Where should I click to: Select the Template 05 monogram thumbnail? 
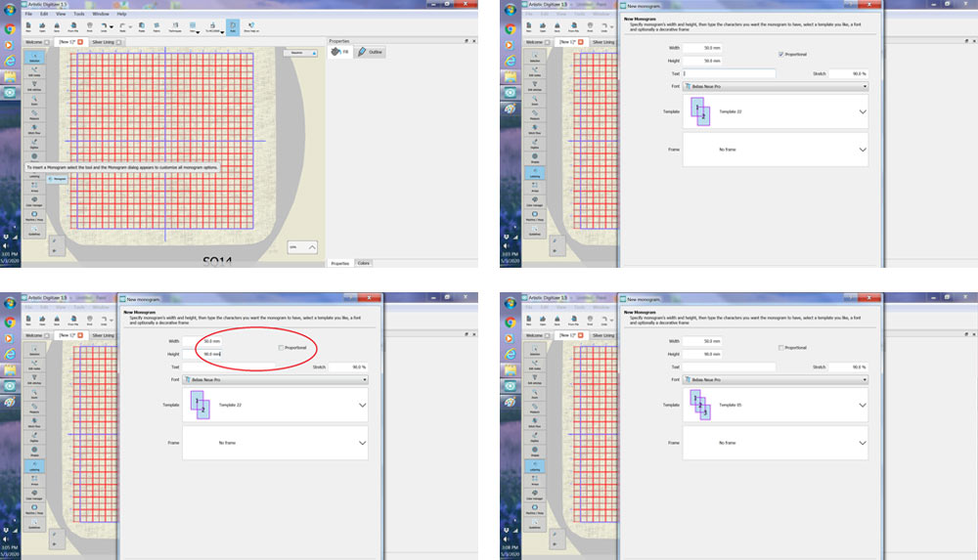[698, 403]
